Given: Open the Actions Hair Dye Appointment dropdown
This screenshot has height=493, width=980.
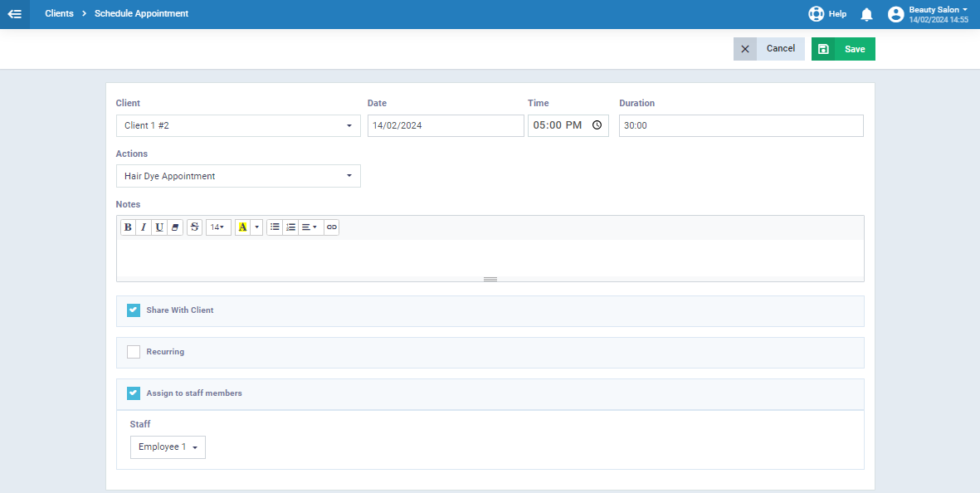Looking at the screenshot, I should 238,176.
